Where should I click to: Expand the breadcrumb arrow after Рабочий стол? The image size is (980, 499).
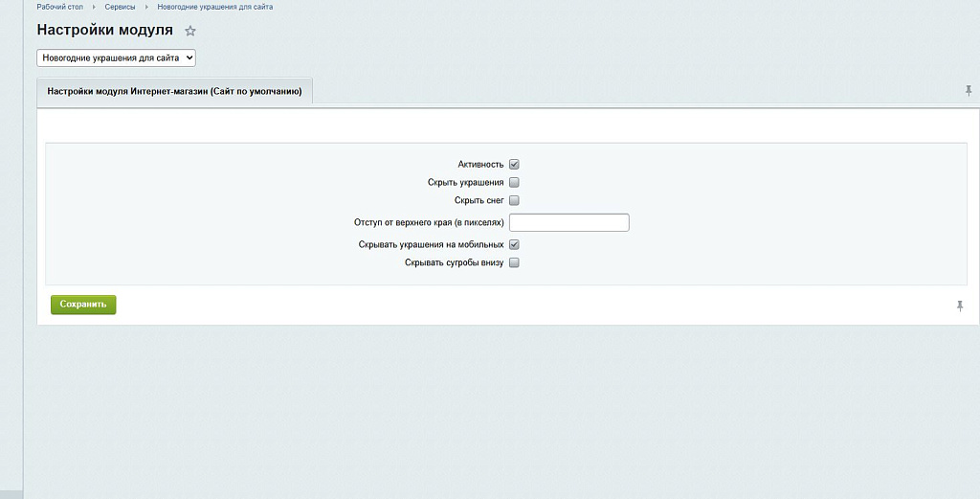pyautogui.click(x=94, y=8)
